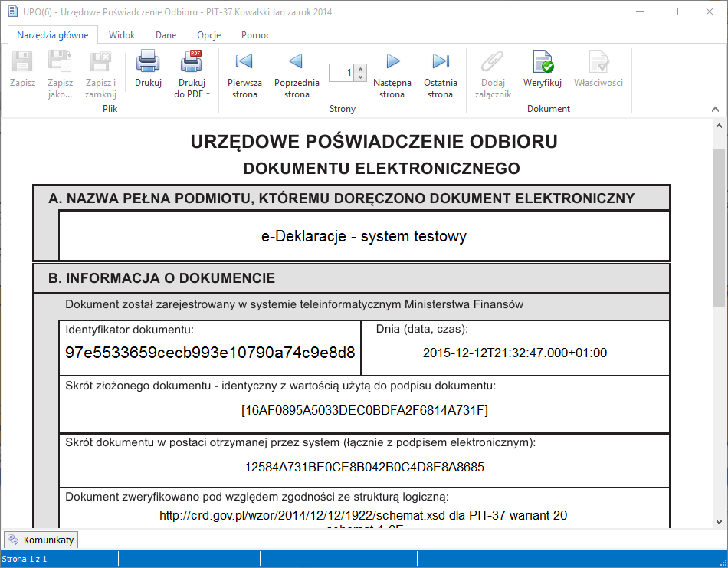
Task: Click the Zapisz save icon
Action: 22,62
